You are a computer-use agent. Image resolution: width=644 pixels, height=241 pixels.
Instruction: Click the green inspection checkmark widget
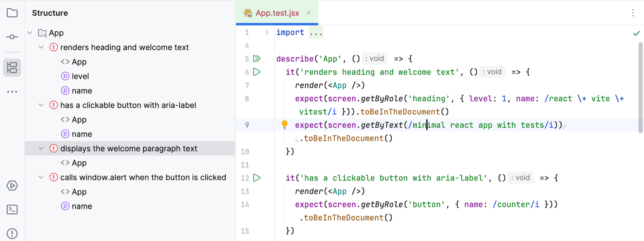click(636, 33)
